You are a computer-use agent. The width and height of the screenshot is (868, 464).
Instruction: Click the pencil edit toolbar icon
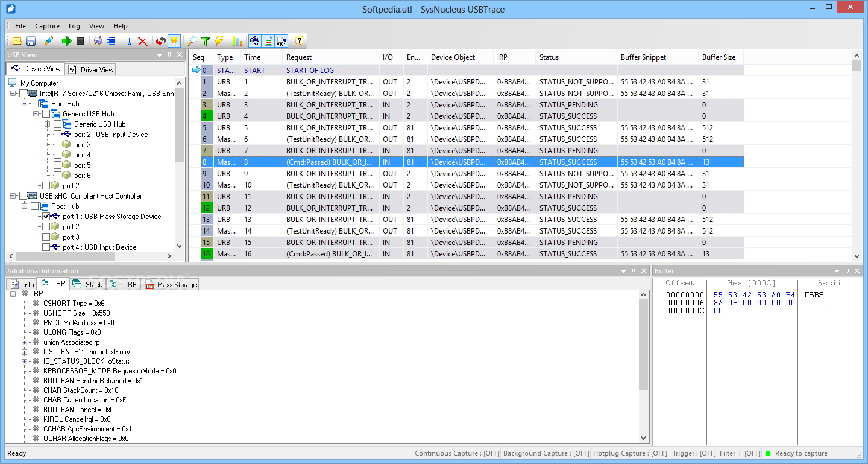(49, 41)
